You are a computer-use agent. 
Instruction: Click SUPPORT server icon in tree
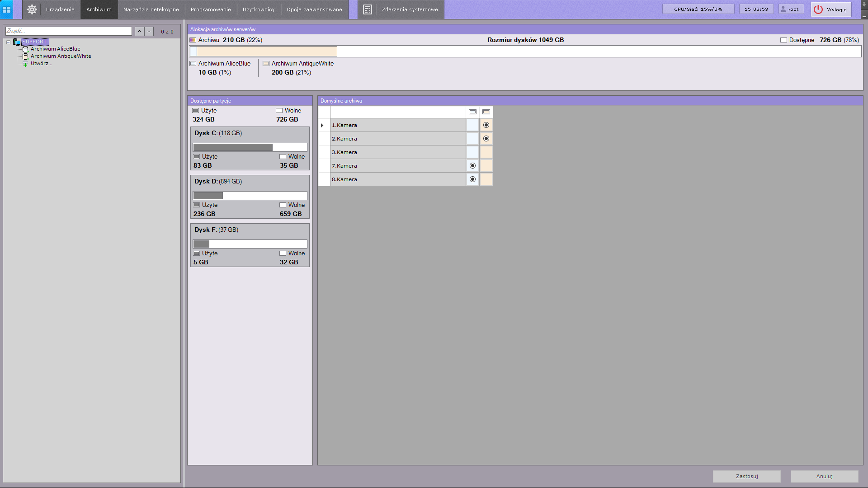click(17, 42)
